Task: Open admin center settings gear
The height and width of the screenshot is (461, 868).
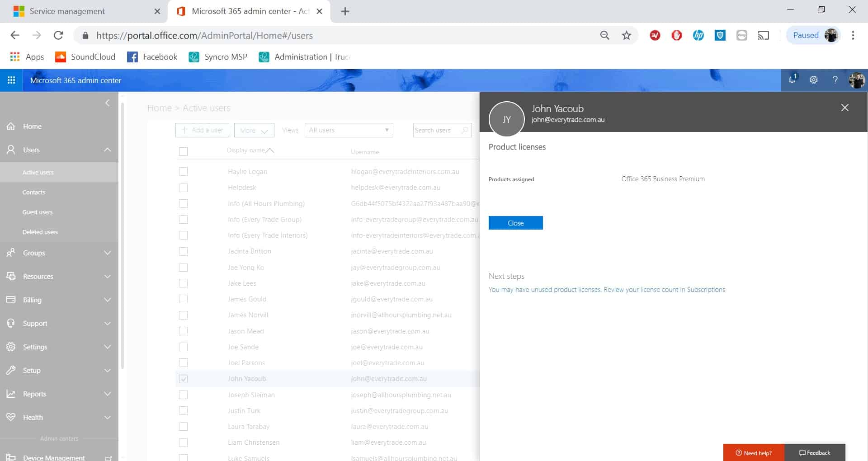Action: [x=814, y=80]
